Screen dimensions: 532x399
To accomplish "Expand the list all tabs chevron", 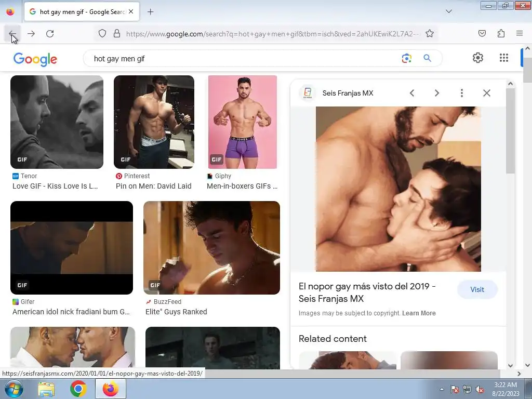I will (x=448, y=11).
